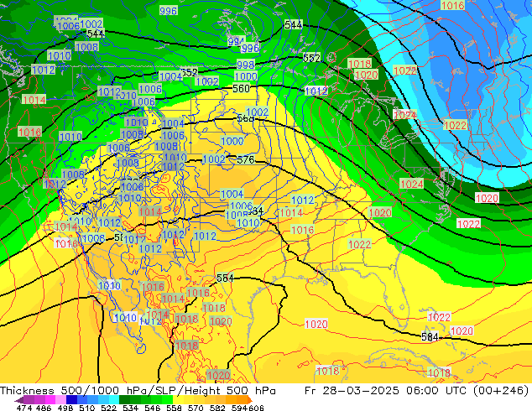This screenshot has height=411, width=532.
Task: Select the bright lime green legend swatch
Action: pos(167,399)
